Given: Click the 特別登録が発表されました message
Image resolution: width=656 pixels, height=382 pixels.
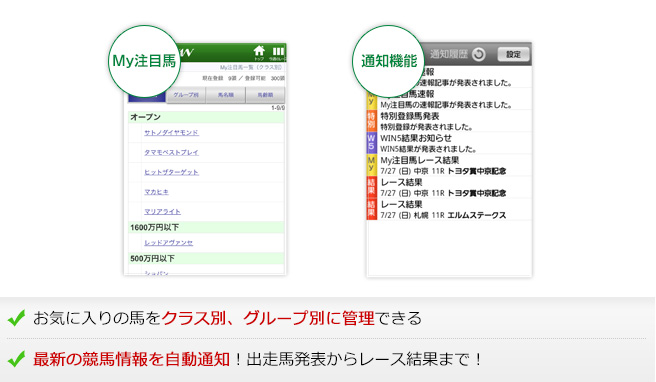Looking at the screenshot, I should [426, 127].
